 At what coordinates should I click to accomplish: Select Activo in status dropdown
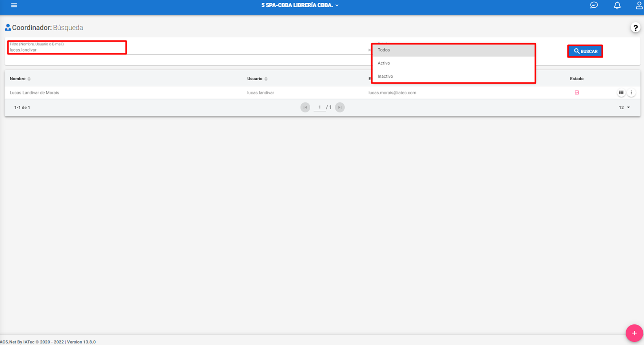(454, 63)
